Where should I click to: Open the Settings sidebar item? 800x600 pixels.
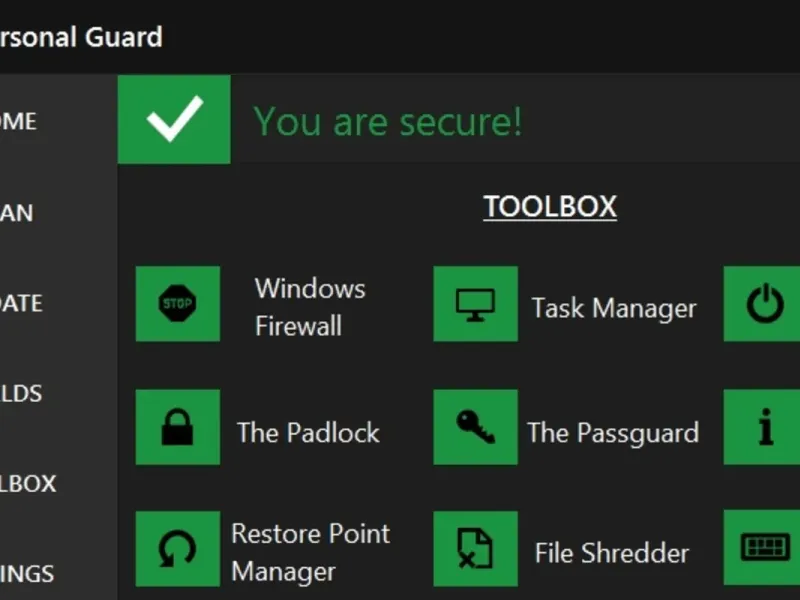pyautogui.click(x=27, y=574)
